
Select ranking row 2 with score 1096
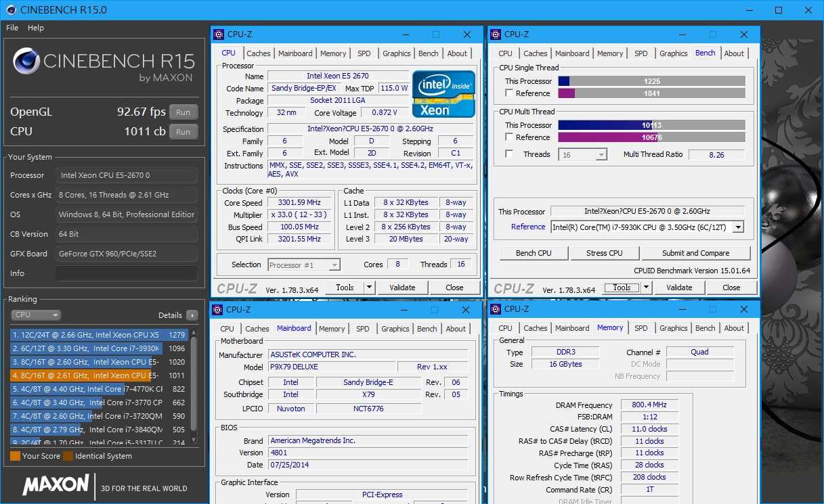tap(99, 348)
